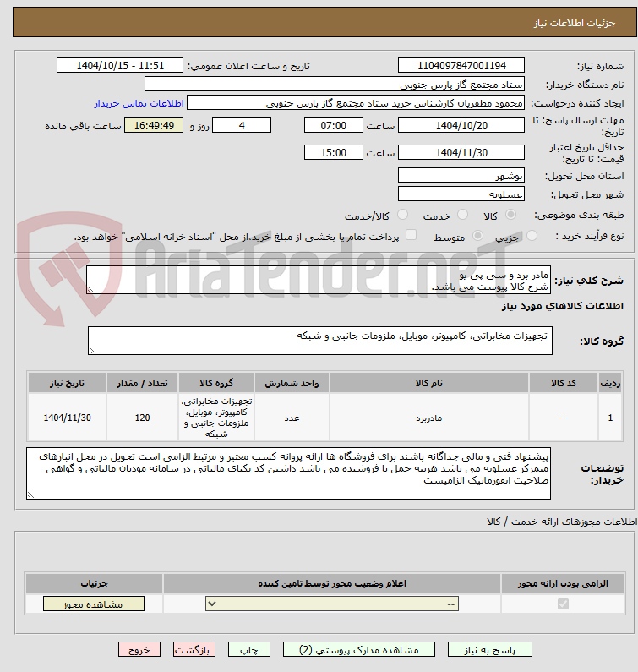Select the جزیی purchase type radio
The image size is (638, 672).
pyautogui.click(x=532, y=235)
